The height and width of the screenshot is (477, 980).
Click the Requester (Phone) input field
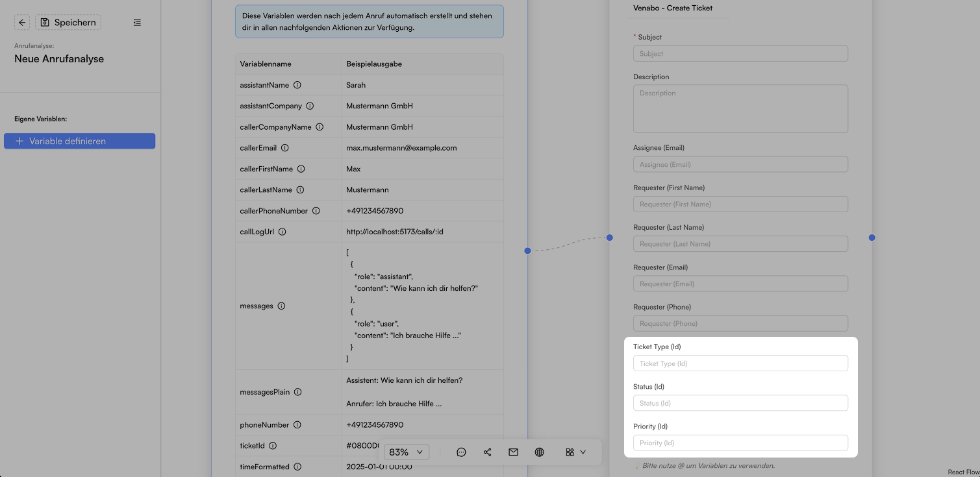tap(740, 323)
